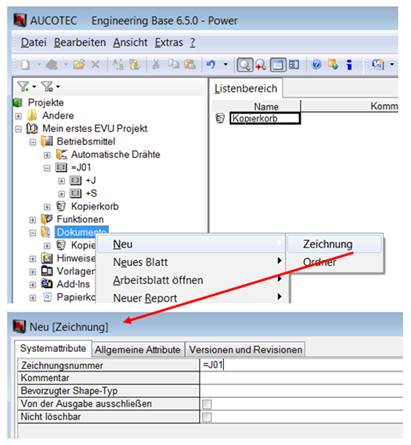Click the Vorlagen tree icon
This screenshot has height=445, width=411.
(x=47, y=271)
